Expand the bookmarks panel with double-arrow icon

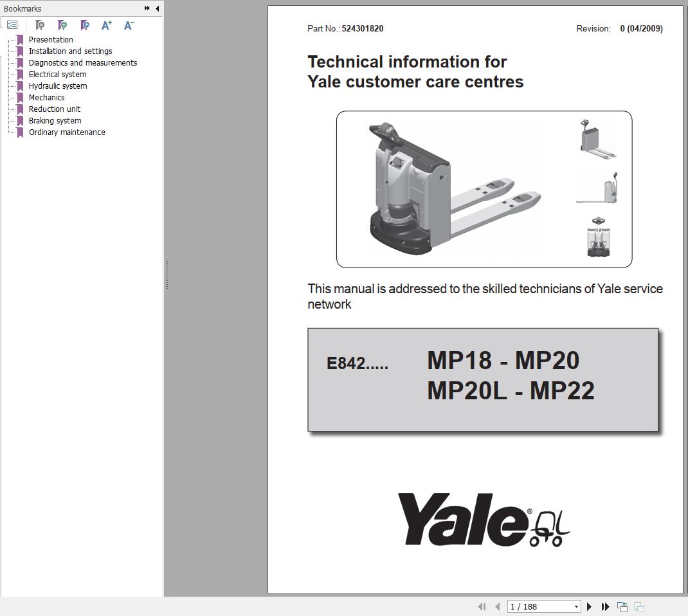tap(147, 8)
